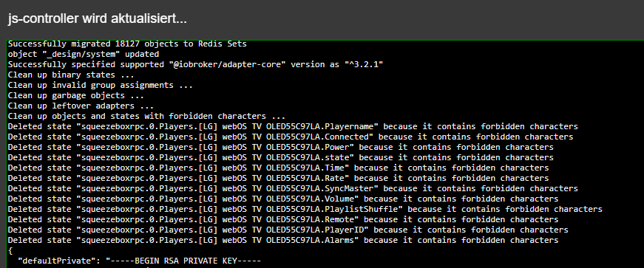Click the deleted state line ending in Remote
Image resolution: width=644 pixels, height=268 pixels.
coord(283,219)
